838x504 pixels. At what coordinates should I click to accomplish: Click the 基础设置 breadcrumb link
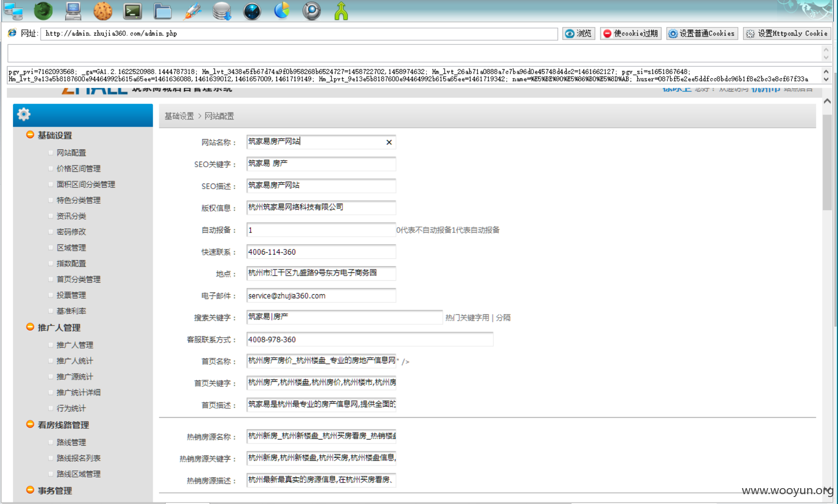pyautogui.click(x=179, y=116)
